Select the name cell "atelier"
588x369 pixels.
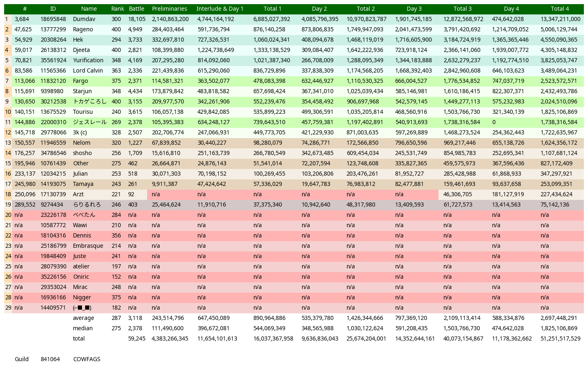pos(81,266)
